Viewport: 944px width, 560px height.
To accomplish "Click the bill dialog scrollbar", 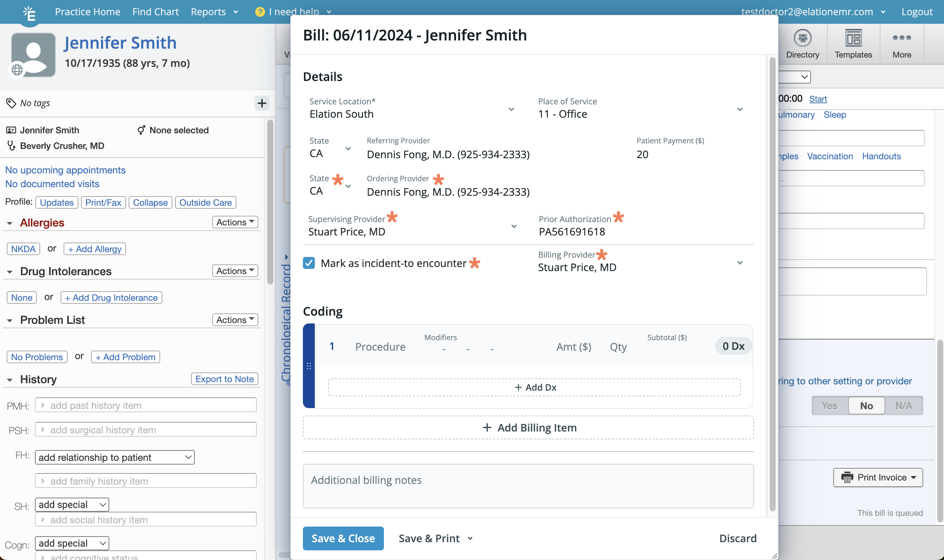I will (772, 283).
